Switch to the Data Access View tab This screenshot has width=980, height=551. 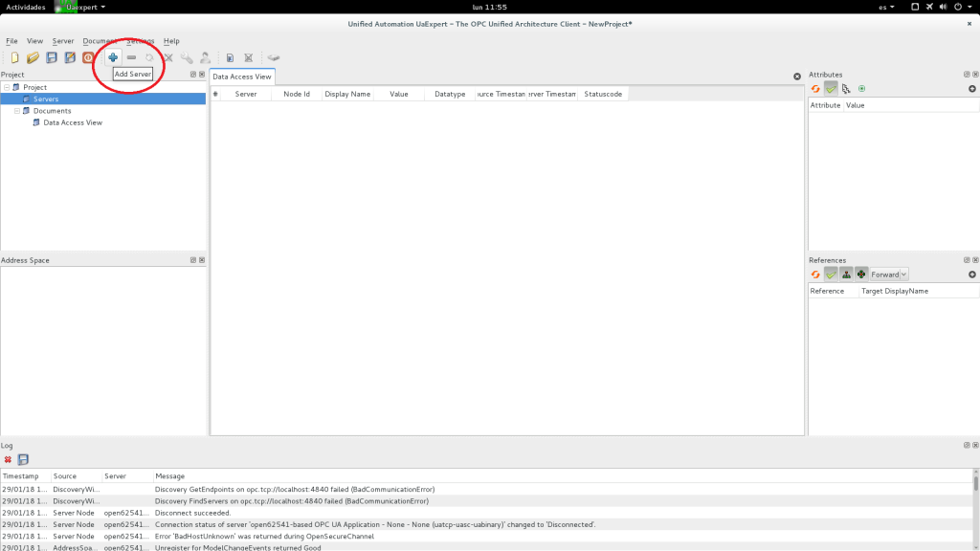(242, 77)
